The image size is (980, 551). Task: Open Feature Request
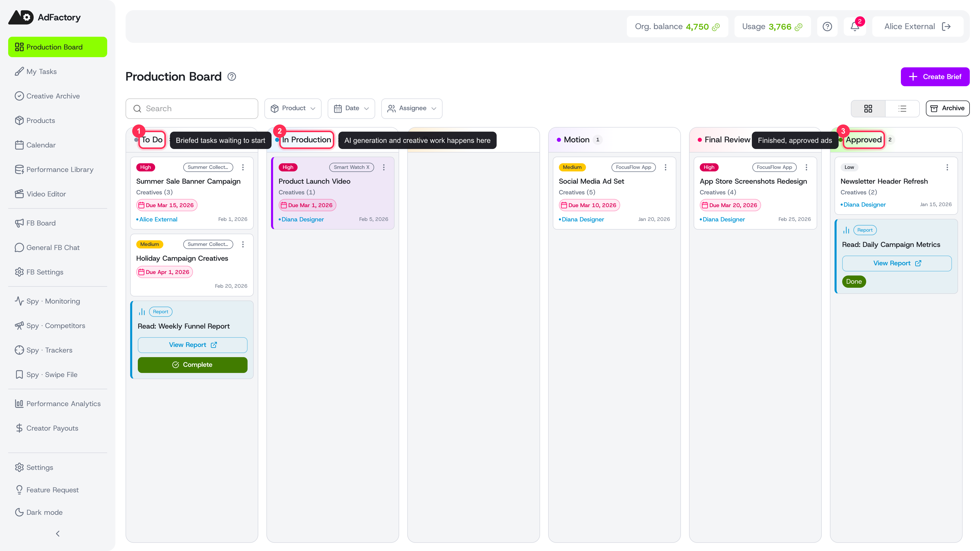[58, 490]
